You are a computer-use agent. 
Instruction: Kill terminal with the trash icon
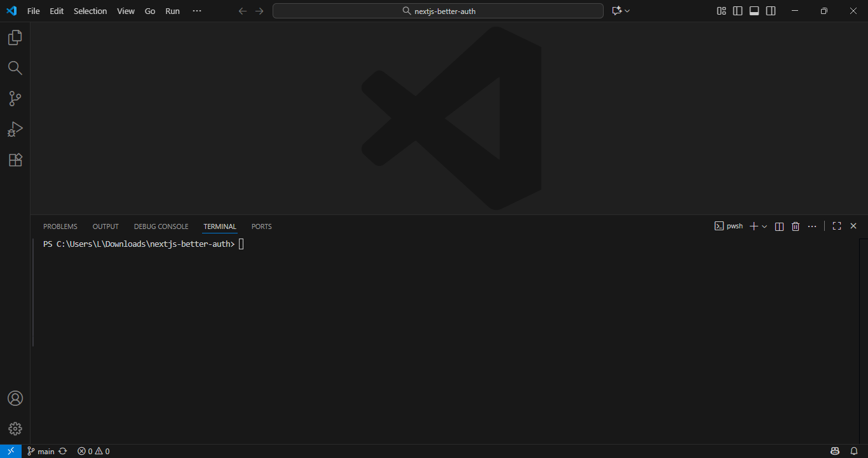click(x=796, y=226)
